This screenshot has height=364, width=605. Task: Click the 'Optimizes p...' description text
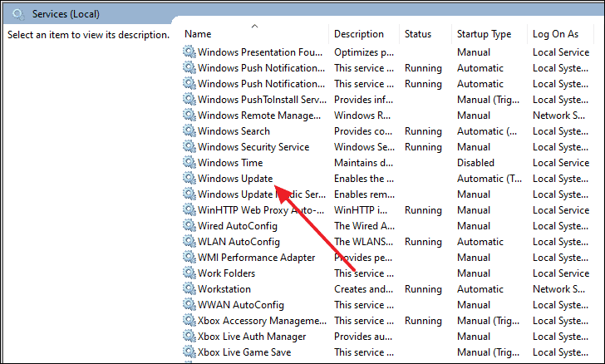364,52
